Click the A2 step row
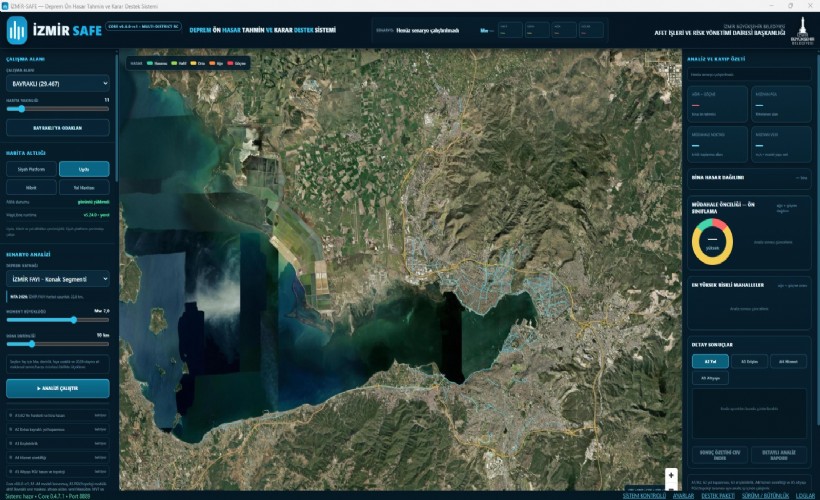This screenshot has height=500, width=820. coord(58,429)
